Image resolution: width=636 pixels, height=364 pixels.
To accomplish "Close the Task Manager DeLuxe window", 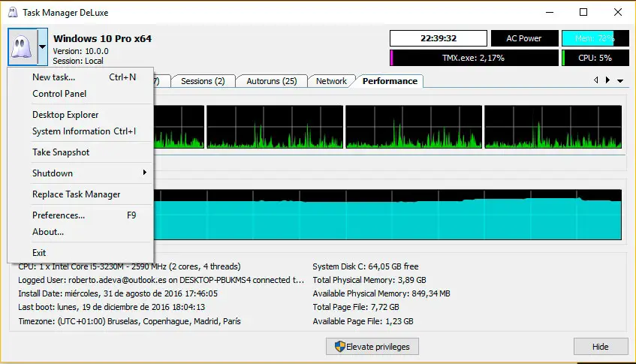I will pyautogui.click(x=618, y=12).
